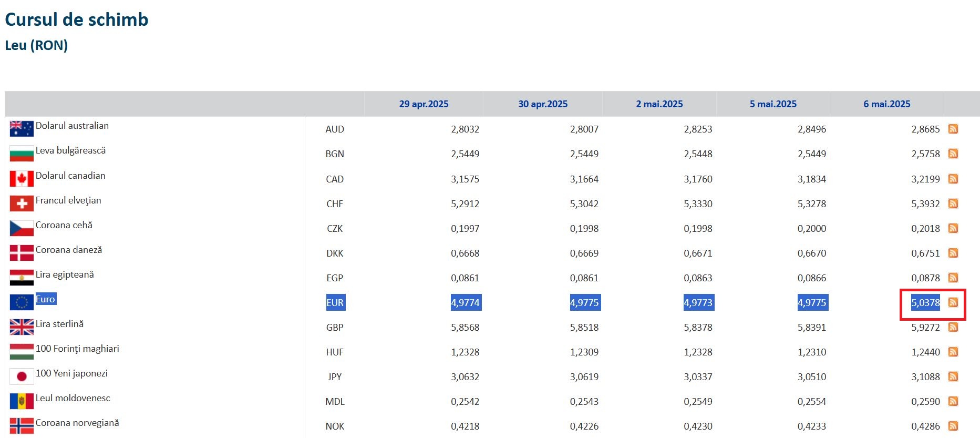The image size is (980, 438).
Task: Click the Dolarul australian currency name
Action: 72,126
